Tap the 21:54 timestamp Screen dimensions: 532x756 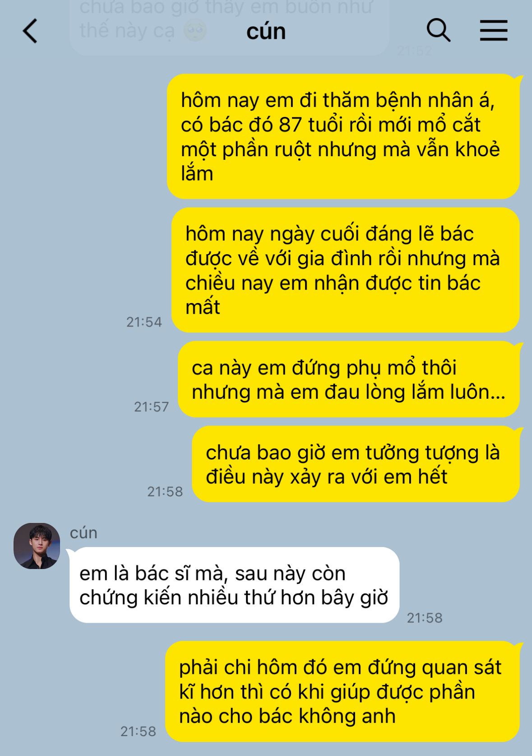[x=144, y=322]
